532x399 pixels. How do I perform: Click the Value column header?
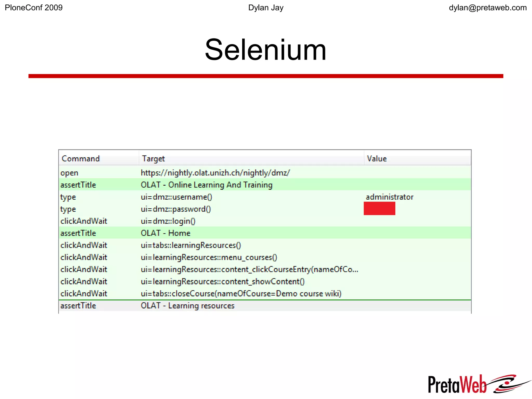[377, 159]
